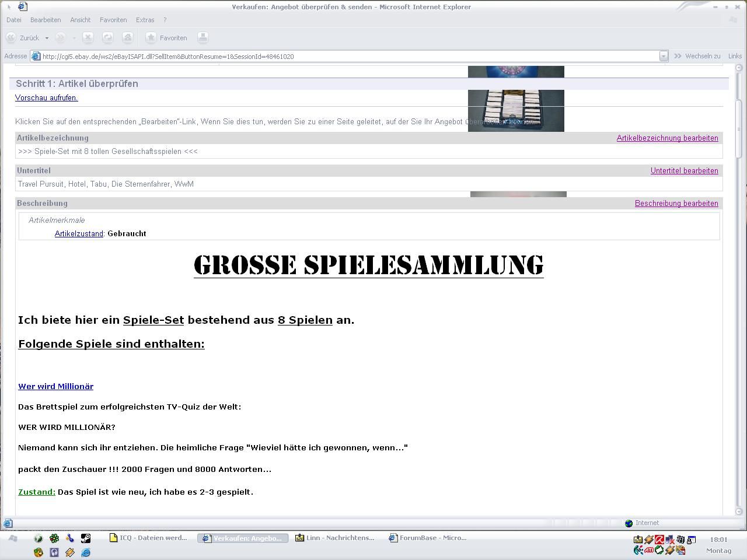Open the Zurück history dropdown arrow
The width and height of the screenshot is (747, 560).
47,38
